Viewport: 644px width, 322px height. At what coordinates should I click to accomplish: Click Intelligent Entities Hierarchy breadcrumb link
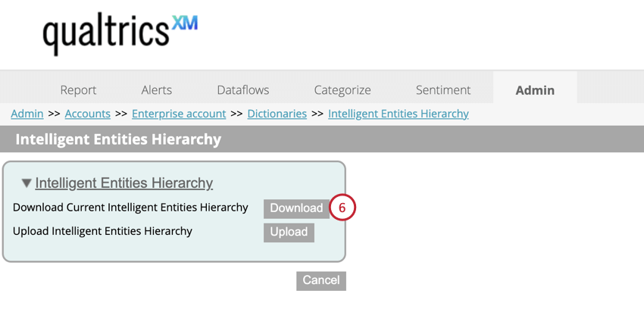pyautogui.click(x=399, y=114)
